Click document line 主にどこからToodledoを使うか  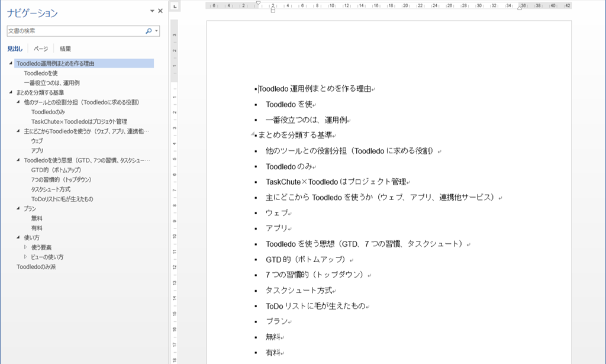coord(382,198)
